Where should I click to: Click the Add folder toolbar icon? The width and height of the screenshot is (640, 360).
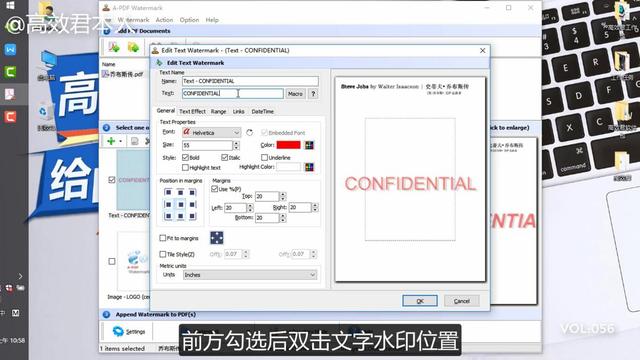pos(133,47)
